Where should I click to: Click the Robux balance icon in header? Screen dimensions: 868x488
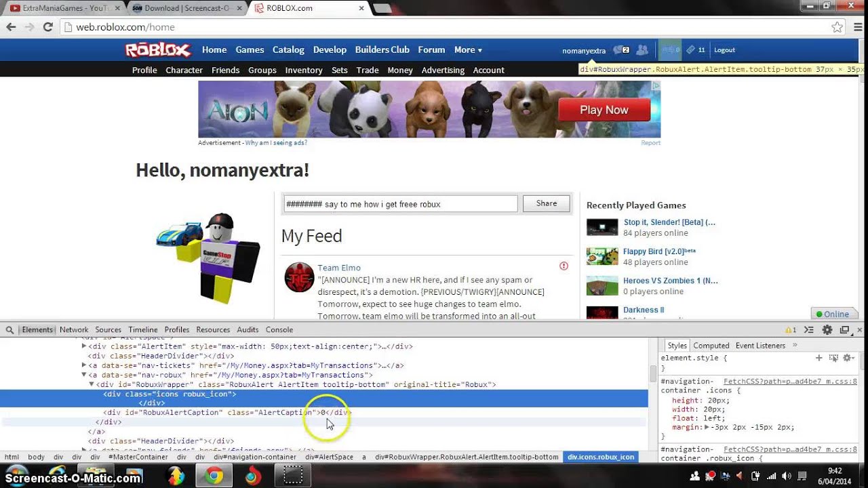(671, 50)
